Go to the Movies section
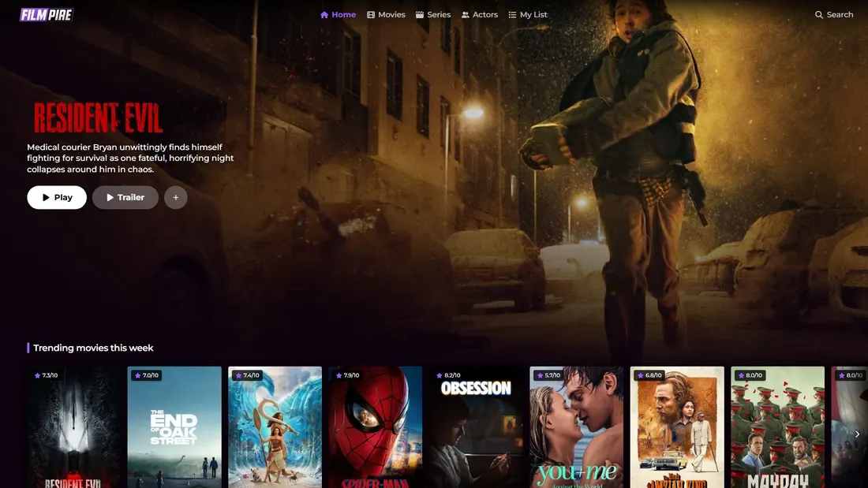 (x=386, y=15)
